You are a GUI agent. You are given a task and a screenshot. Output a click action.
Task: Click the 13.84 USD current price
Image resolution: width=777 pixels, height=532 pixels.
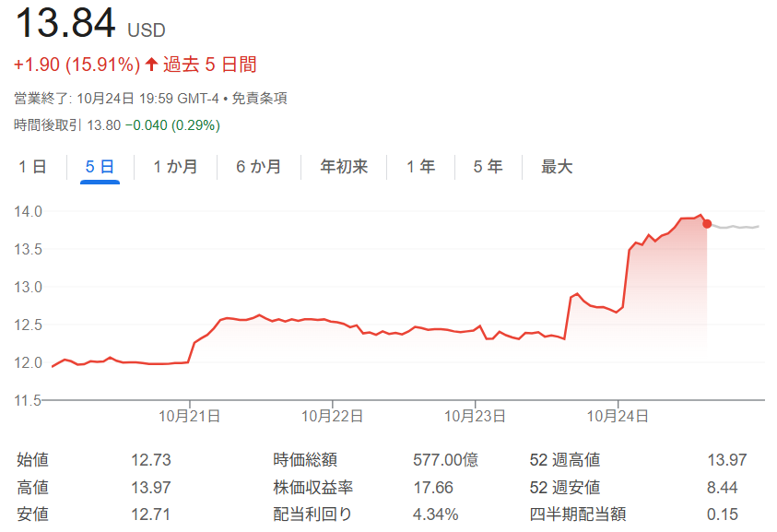65,23
